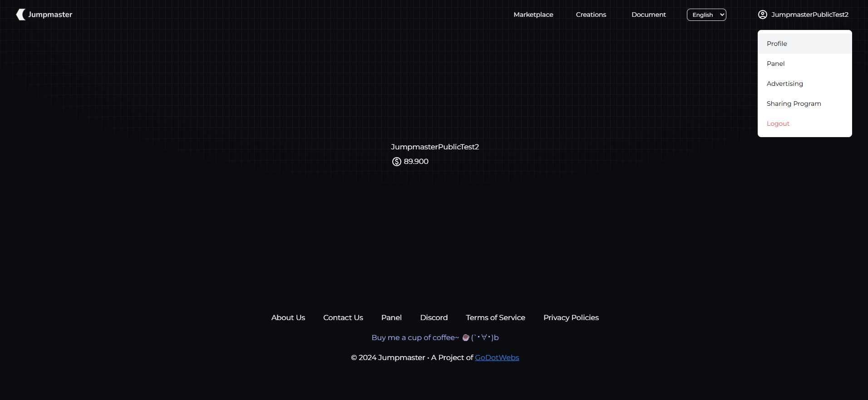Go to the Marketplace page
This screenshot has height=400, width=868.
pyautogui.click(x=533, y=15)
